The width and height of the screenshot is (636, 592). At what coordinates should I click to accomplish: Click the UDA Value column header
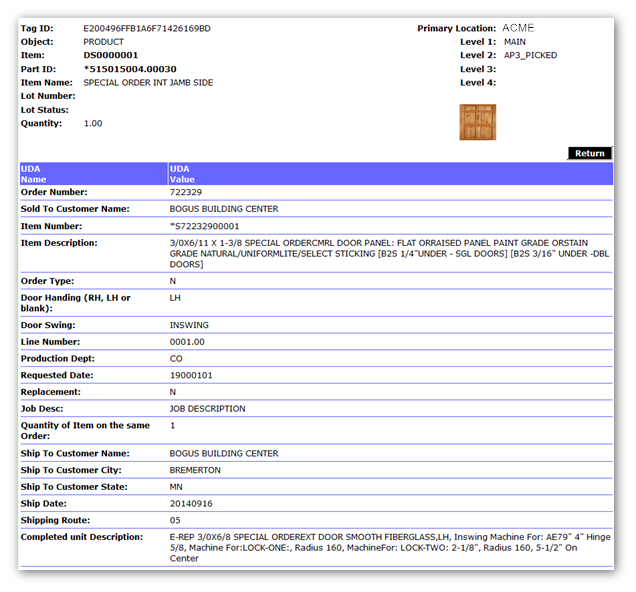tap(391, 174)
